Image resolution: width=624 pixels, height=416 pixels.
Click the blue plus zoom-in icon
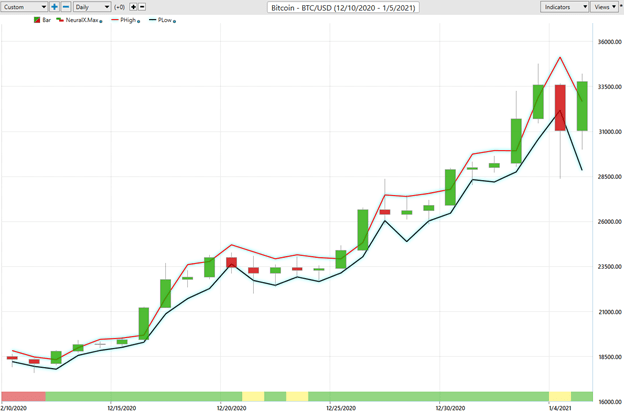click(x=55, y=7)
